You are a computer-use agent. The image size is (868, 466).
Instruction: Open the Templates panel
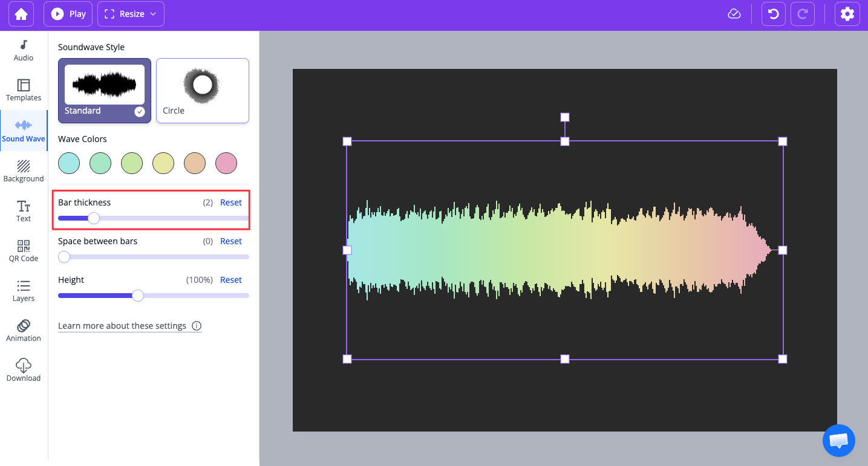click(x=23, y=89)
